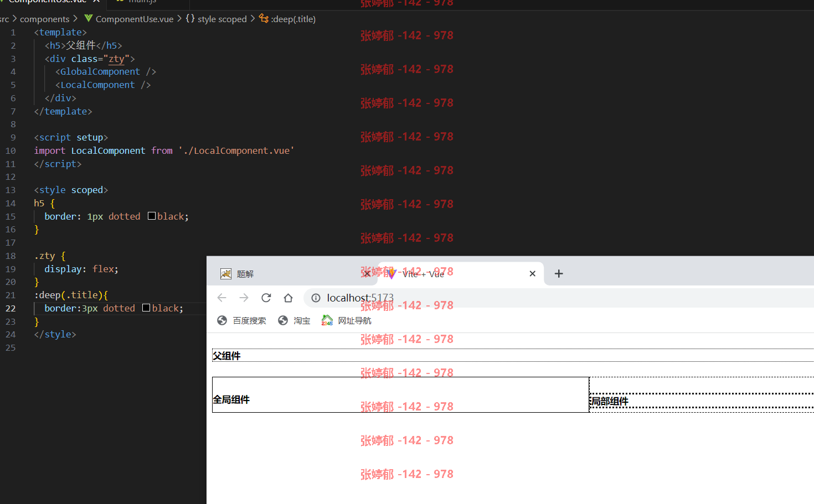
Task: Select ComponentUse.vue in the breadcrumb
Action: point(135,19)
